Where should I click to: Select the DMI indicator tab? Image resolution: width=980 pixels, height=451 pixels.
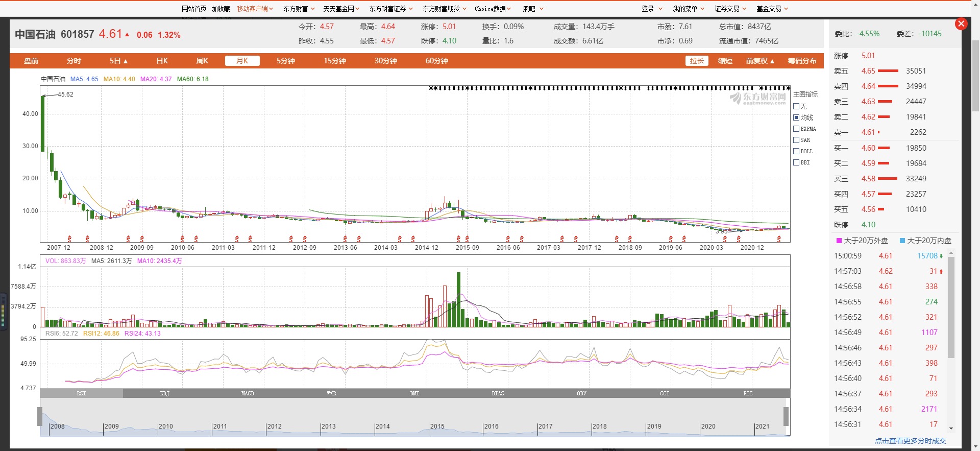(414, 393)
